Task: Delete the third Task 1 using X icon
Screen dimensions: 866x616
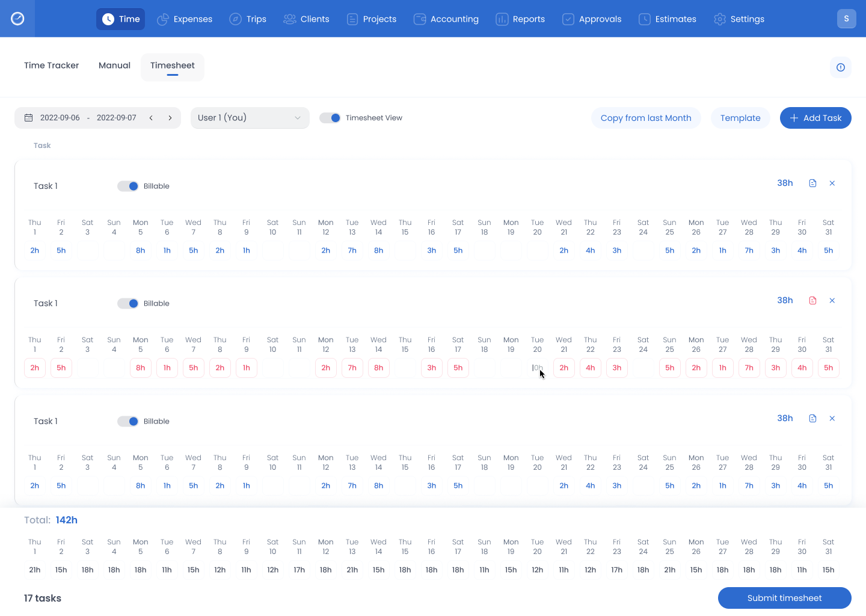Action: coord(832,419)
